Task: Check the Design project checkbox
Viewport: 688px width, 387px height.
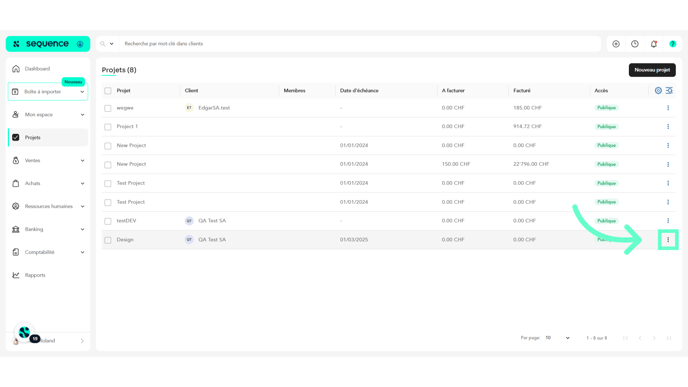Action: tap(108, 240)
